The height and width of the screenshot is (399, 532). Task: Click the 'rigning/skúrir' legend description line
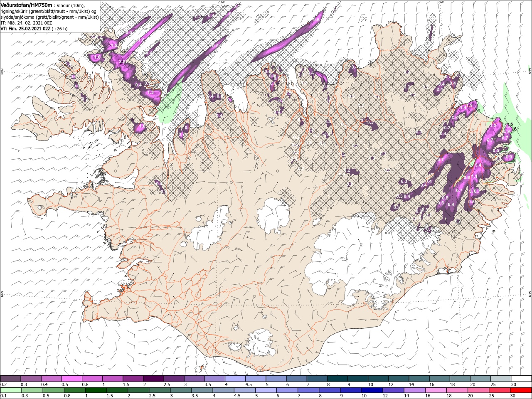pos(49,11)
